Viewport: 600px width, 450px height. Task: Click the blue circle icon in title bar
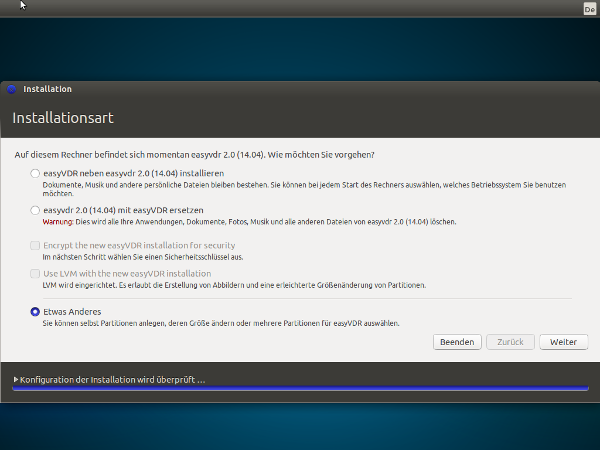[11, 89]
